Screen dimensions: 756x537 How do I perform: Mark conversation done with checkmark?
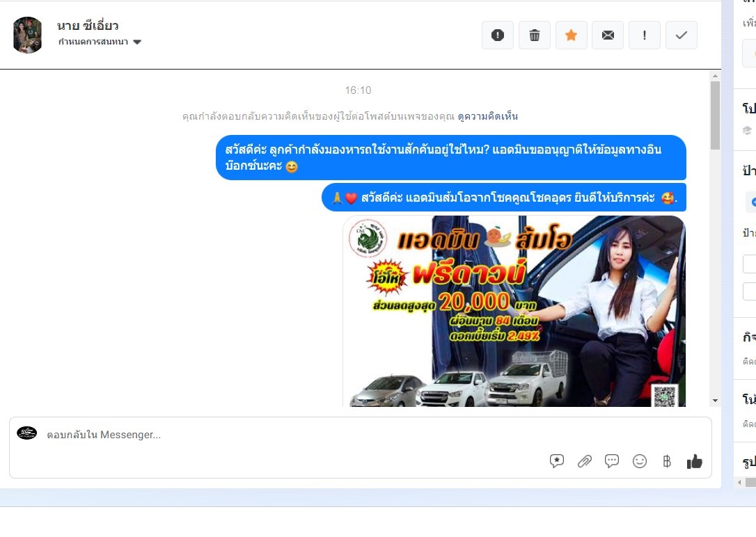click(x=682, y=35)
